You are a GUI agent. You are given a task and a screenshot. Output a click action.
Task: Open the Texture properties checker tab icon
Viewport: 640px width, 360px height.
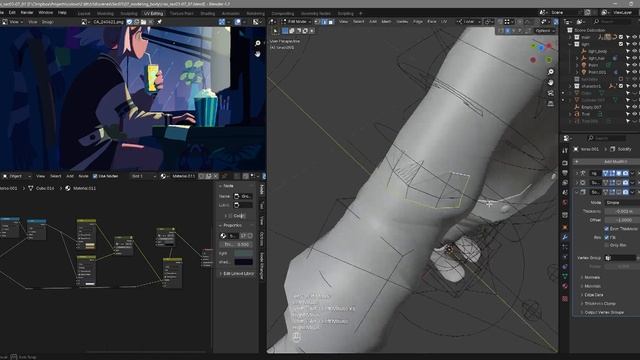(565, 298)
